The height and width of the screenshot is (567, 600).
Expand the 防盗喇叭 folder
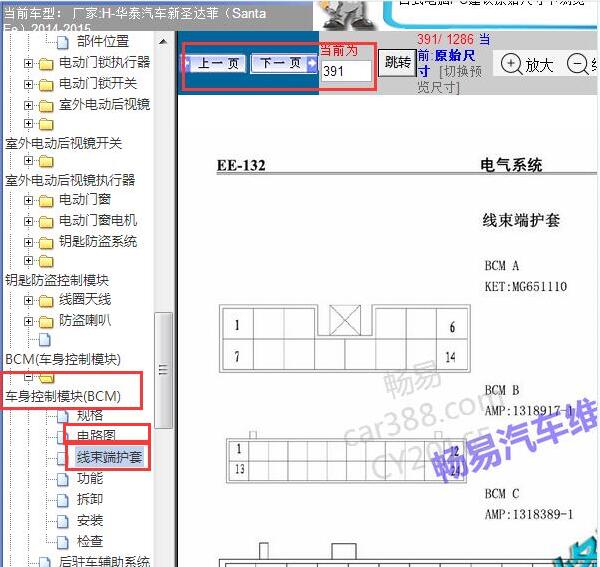(28, 321)
